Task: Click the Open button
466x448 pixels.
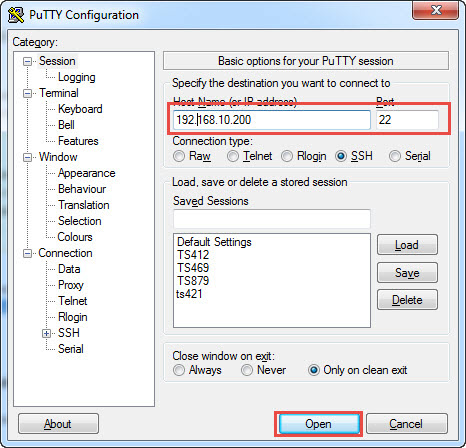Action: (x=318, y=424)
